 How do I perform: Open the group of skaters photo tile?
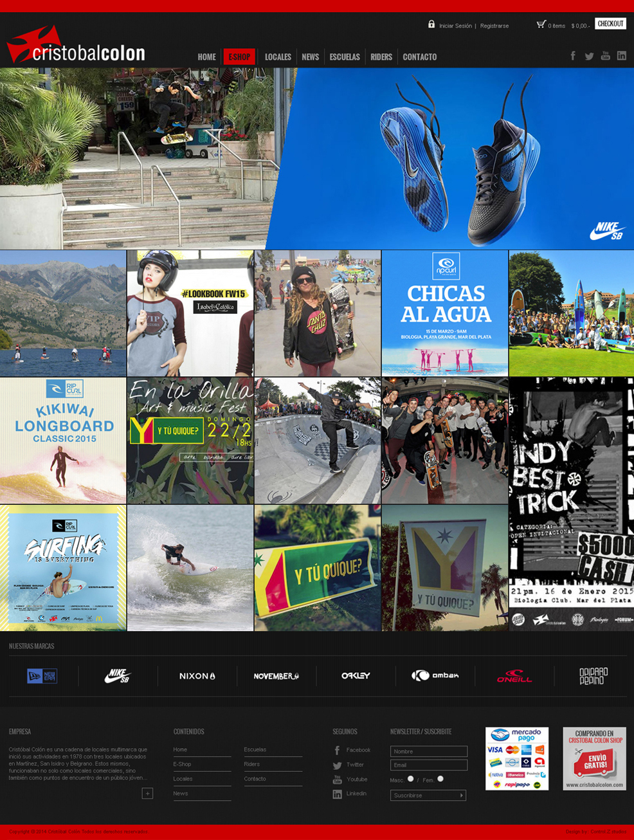point(445,441)
